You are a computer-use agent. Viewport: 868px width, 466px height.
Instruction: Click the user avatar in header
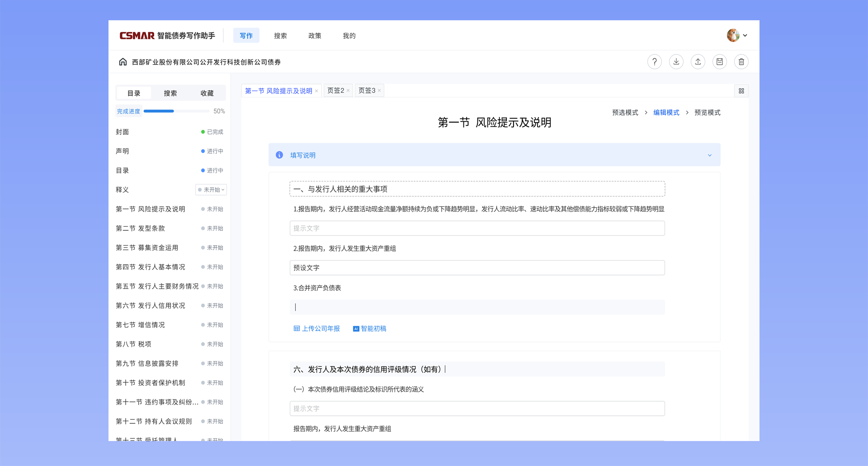point(733,35)
